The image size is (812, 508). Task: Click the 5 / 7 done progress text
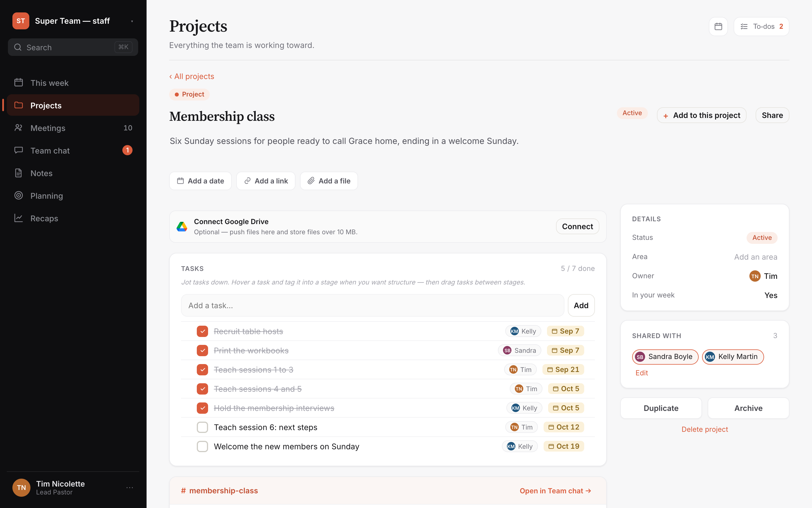coord(577,268)
